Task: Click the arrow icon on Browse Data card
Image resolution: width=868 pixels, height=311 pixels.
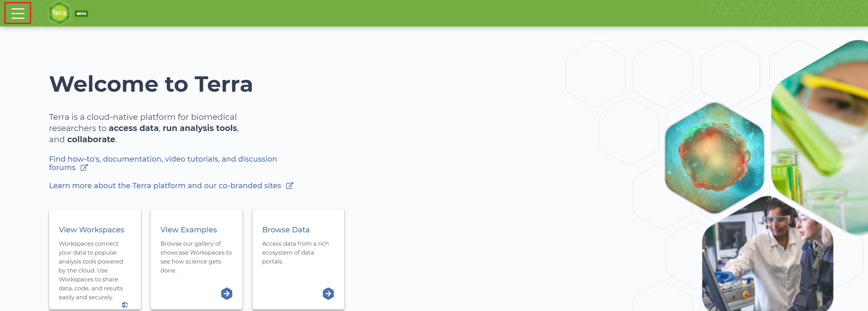Action: pyautogui.click(x=328, y=293)
